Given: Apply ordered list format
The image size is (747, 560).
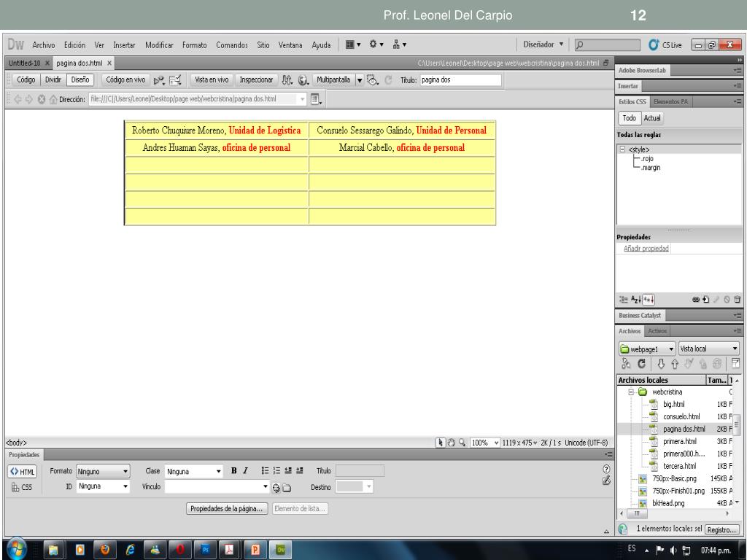Looking at the screenshot, I should (x=276, y=471).
